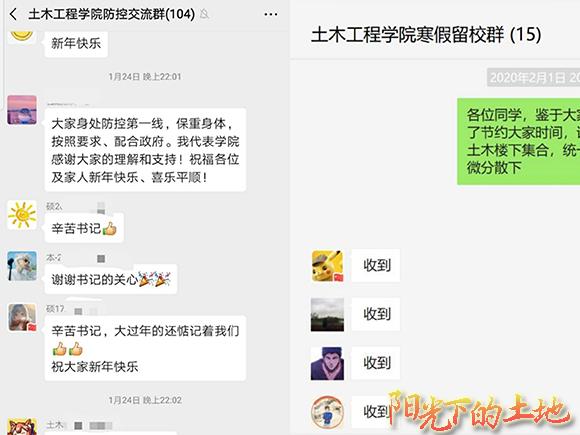Tap the blonde figure avatar near 谢谢书记的关心
Viewport: 580px width, 435px height.
(x=22, y=266)
